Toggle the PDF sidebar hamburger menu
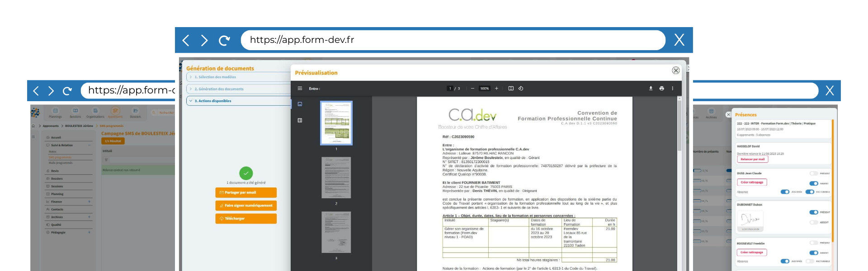Image resolution: width=868 pixels, height=271 pixels. (x=300, y=89)
